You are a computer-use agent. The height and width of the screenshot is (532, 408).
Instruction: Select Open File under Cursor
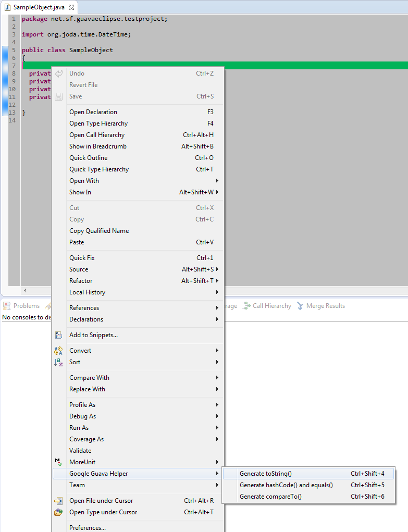pos(138,501)
